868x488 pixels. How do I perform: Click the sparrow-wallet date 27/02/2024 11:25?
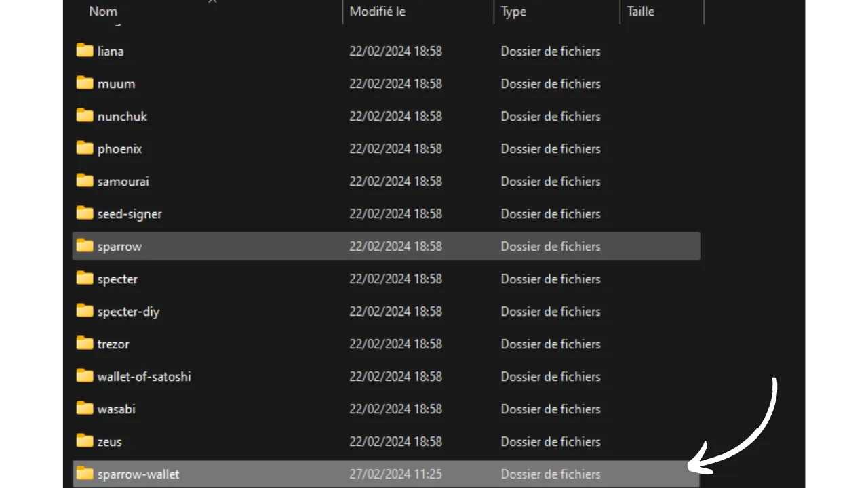(x=395, y=474)
